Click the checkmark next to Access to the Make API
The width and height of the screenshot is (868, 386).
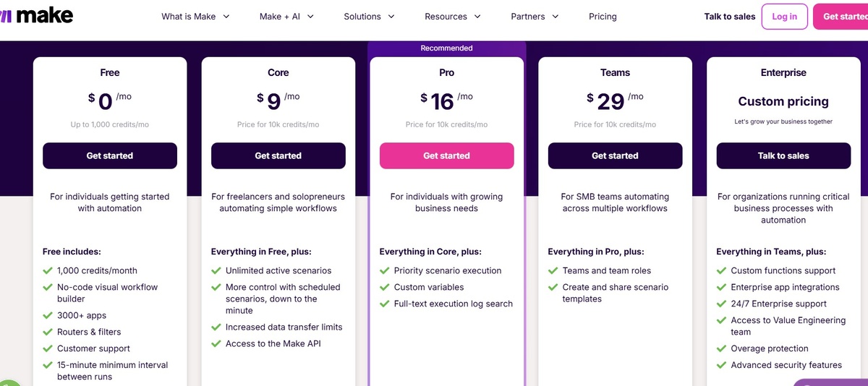point(216,344)
